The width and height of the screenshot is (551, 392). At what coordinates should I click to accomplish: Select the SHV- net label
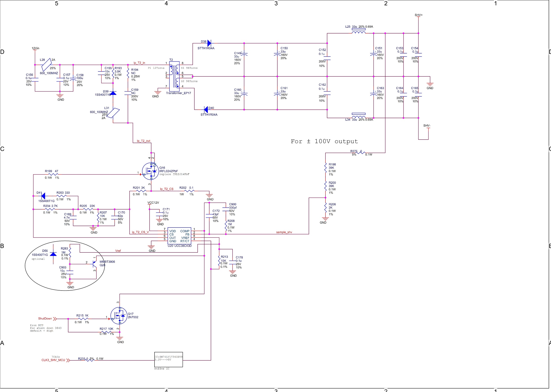pyautogui.click(x=427, y=126)
